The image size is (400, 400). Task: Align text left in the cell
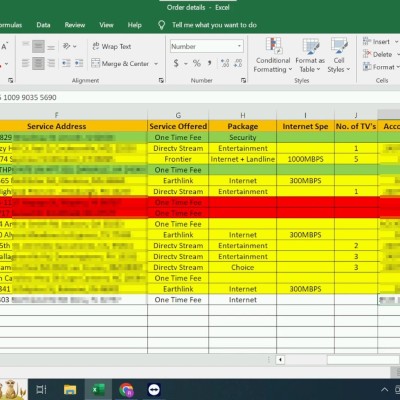tap(26, 63)
